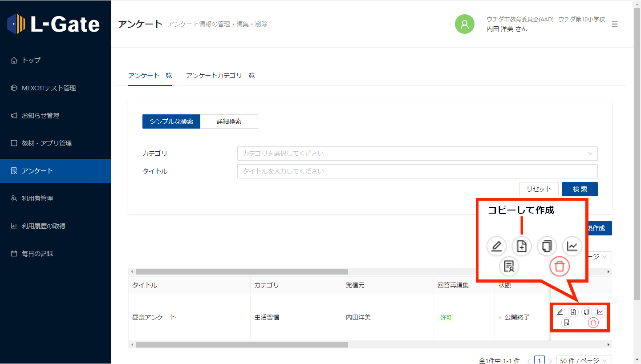Click the red trash delete icon in table row

[x=593, y=323]
